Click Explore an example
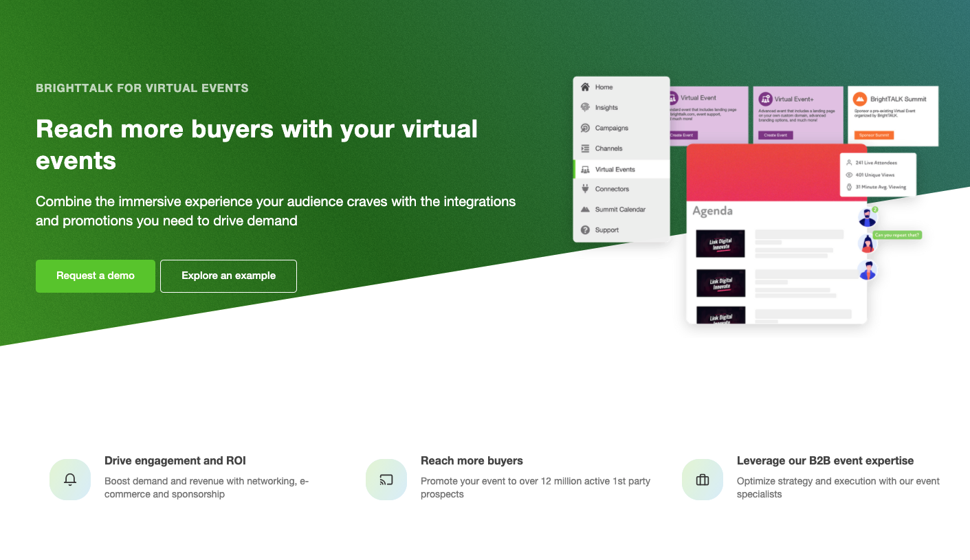 (228, 276)
